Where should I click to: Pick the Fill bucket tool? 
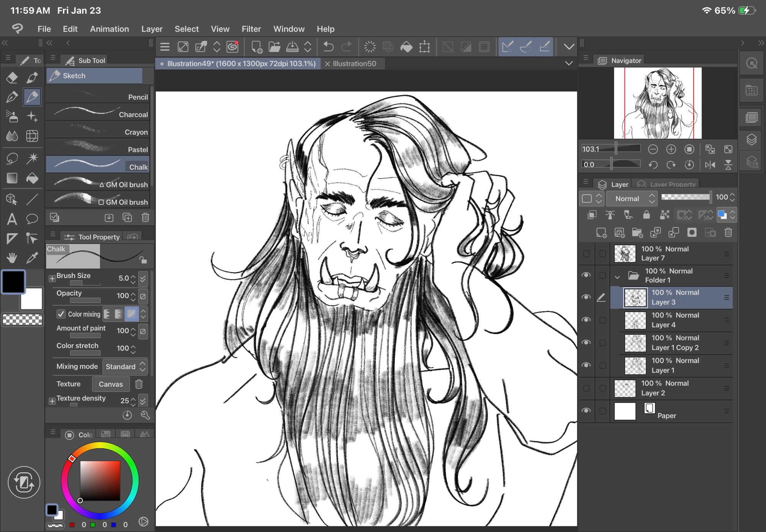click(x=32, y=178)
